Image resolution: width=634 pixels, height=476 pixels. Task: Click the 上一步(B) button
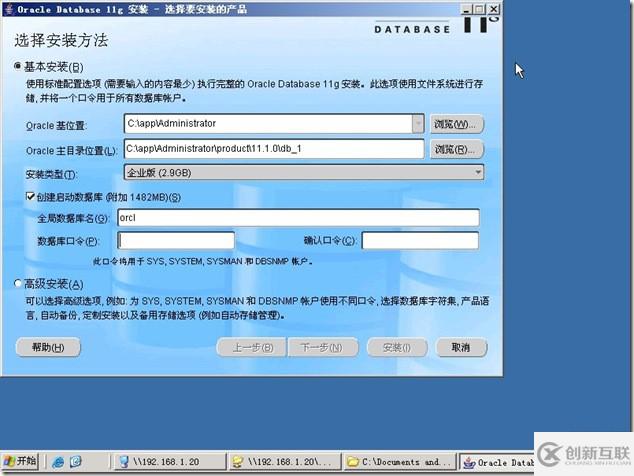coord(252,347)
